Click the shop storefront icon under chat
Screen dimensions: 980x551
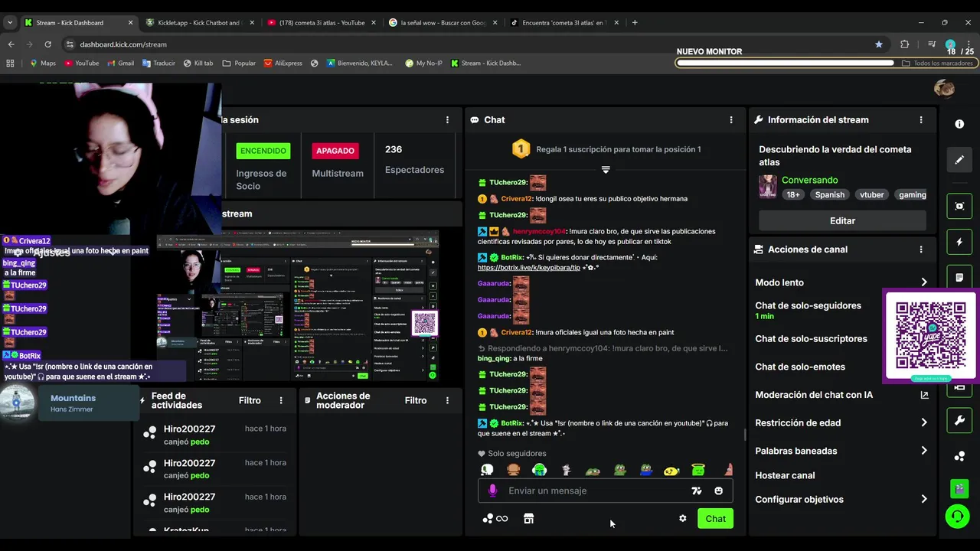(x=528, y=518)
